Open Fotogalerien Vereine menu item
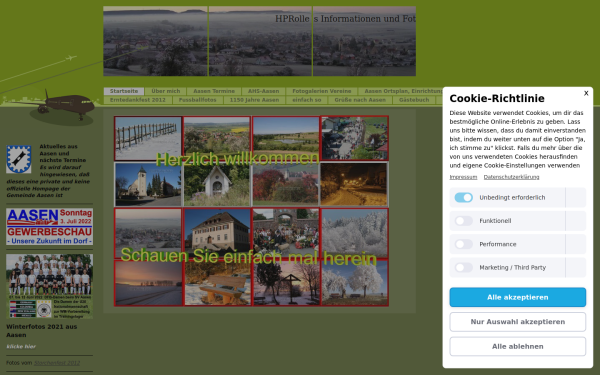The height and width of the screenshot is (375, 600). click(x=322, y=91)
